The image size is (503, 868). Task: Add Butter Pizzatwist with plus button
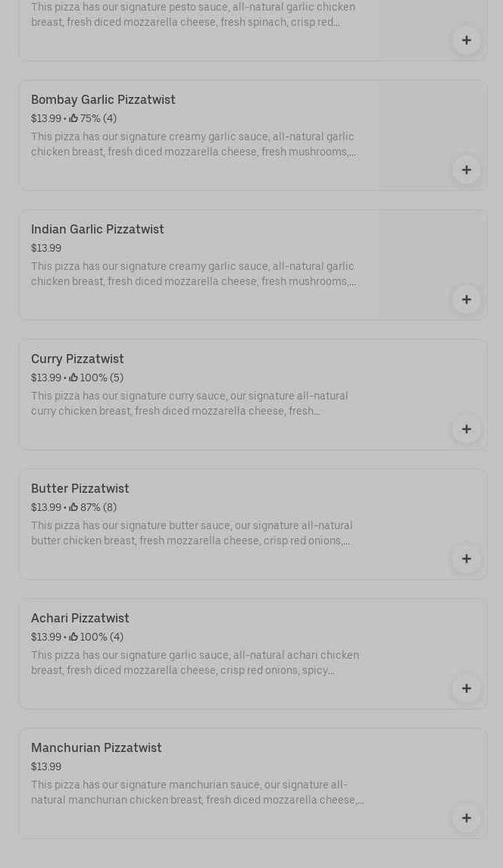click(x=466, y=559)
